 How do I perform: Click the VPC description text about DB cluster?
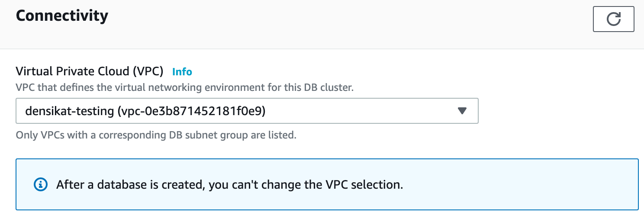point(184,87)
